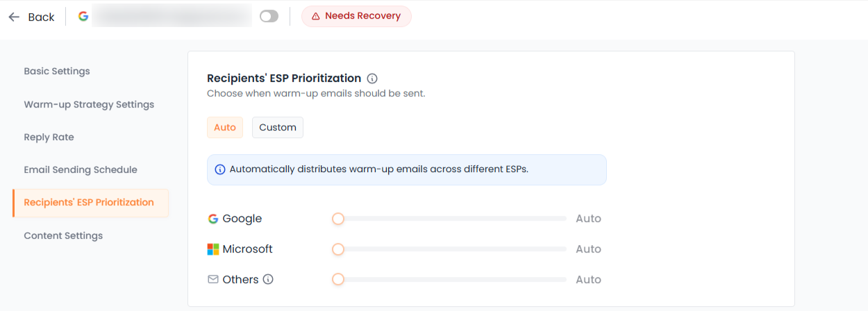Image resolution: width=868 pixels, height=311 pixels.
Task: Click the Google logo in ESP list
Action: pyautogui.click(x=213, y=219)
